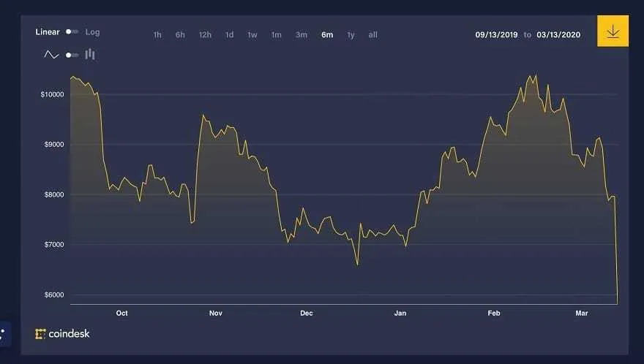This screenshot has width=644, height=364.
Task: Toggle line/candlestick chart type switch
Action: [x=72, y=55]
